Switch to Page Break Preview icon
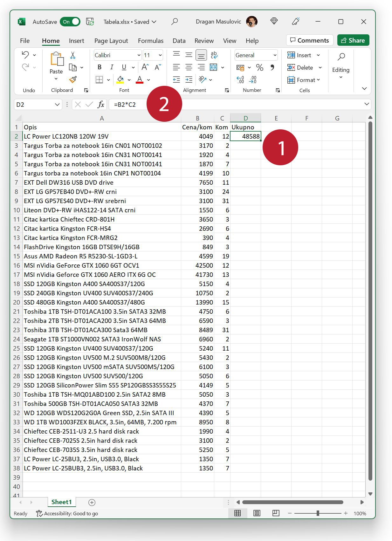The height and width of the screenshot is (541, 392). tap(276, 513)
